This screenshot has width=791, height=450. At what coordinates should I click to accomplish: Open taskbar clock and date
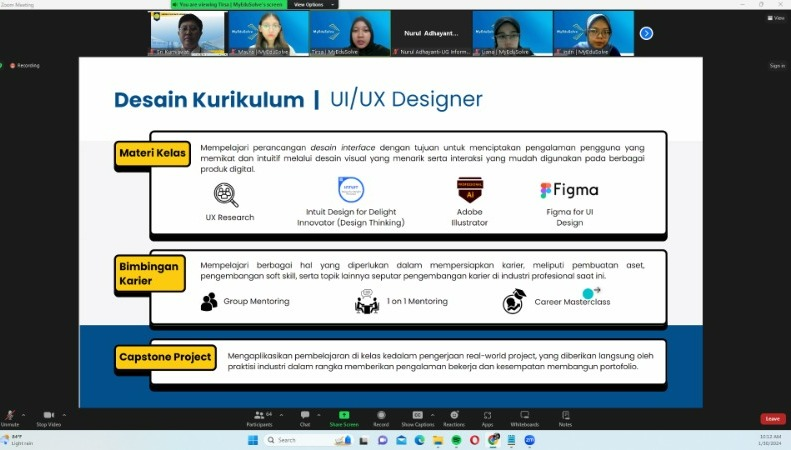point(770,439)
